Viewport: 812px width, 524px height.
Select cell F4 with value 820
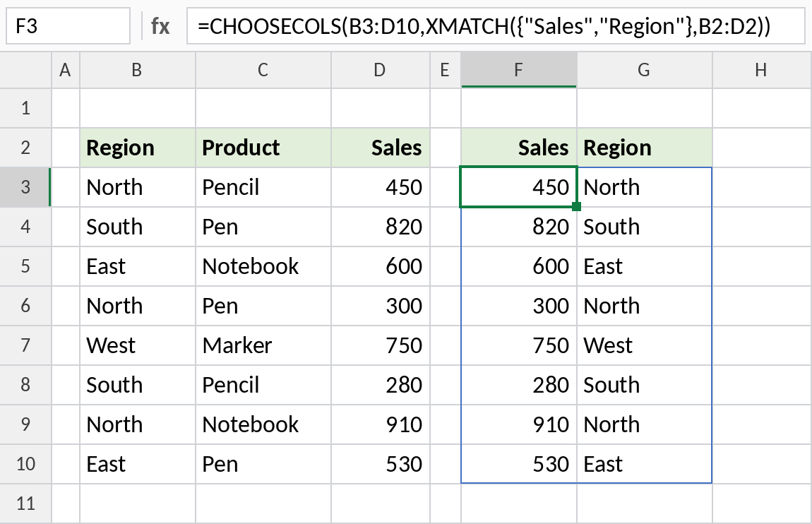(518, 227)
